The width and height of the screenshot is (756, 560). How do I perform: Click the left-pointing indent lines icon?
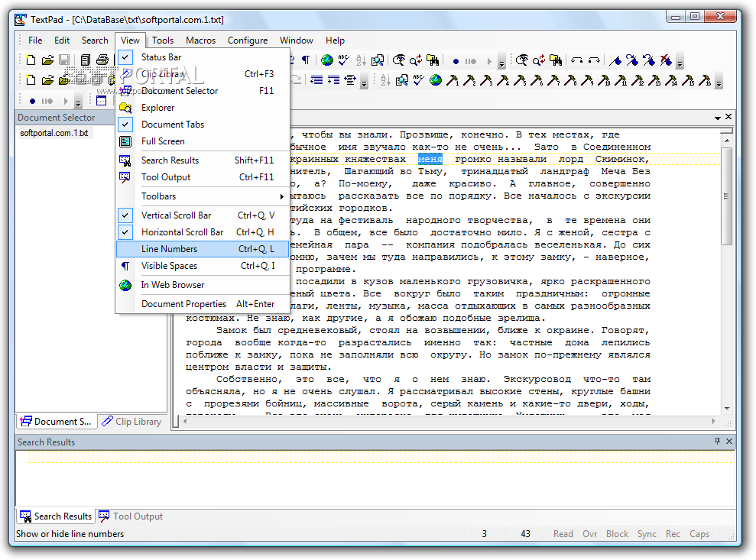(x=316, y=80)
